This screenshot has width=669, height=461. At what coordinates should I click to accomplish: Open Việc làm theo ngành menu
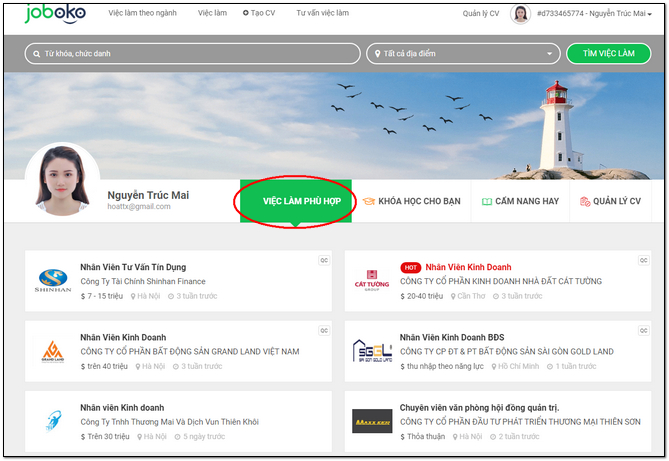pyautogui.click(x=142, y=14)
